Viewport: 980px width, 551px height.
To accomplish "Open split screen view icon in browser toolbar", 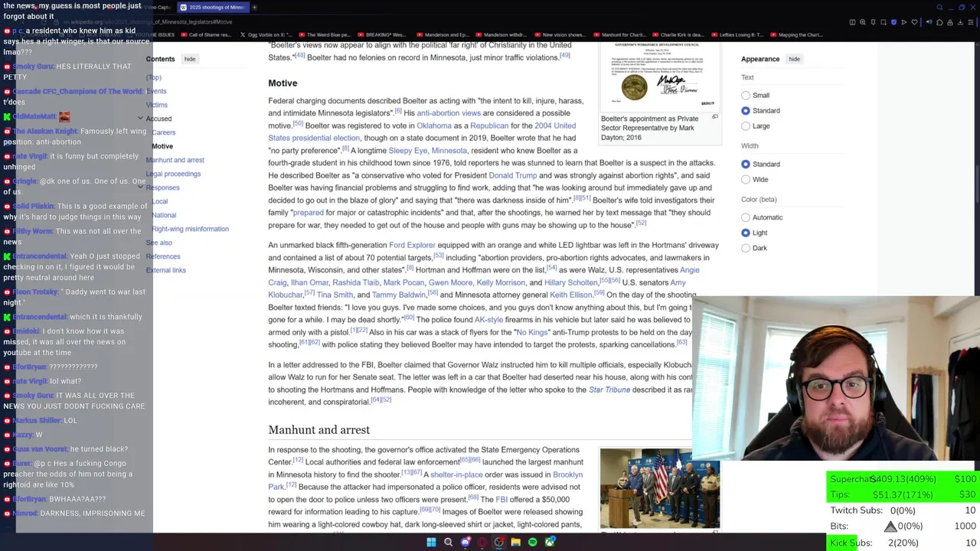I will (852, 22).
